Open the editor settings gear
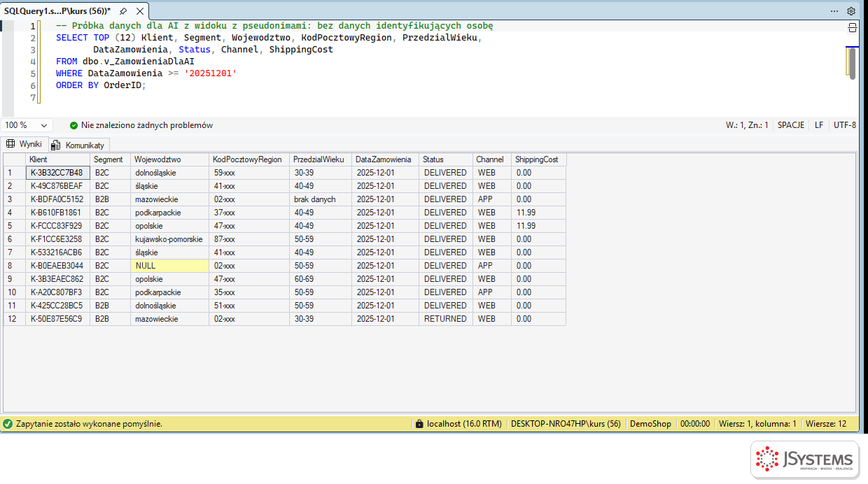Viewport: 868px width, 484px height. tap(851, 11)
